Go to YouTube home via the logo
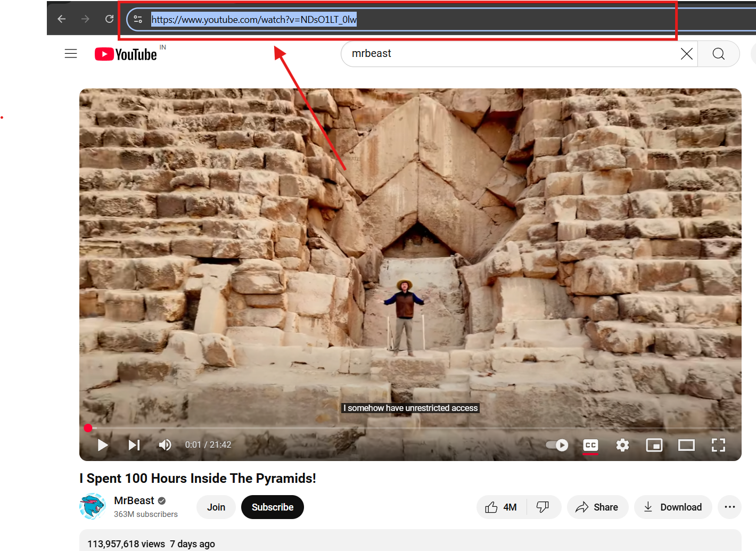 pyautogui.click(x=126, y=54)
